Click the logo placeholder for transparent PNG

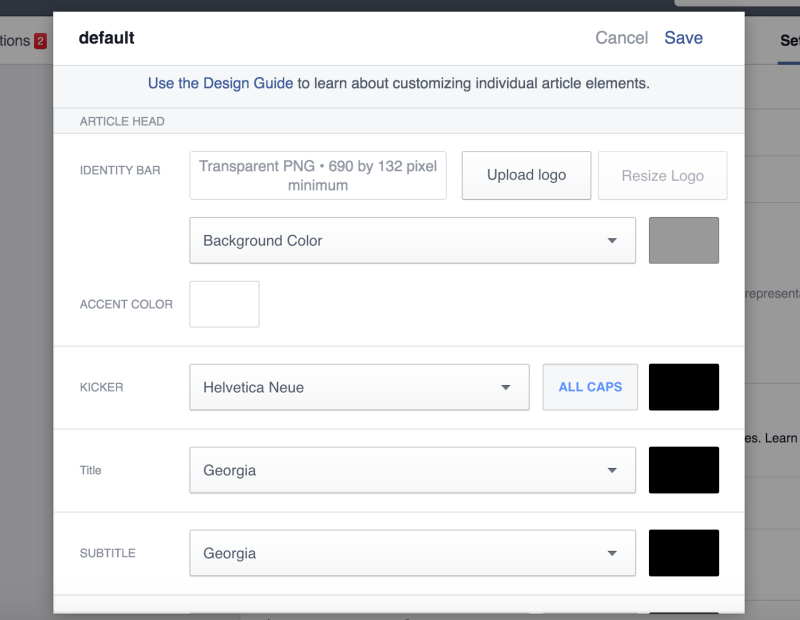coord(318,176)
